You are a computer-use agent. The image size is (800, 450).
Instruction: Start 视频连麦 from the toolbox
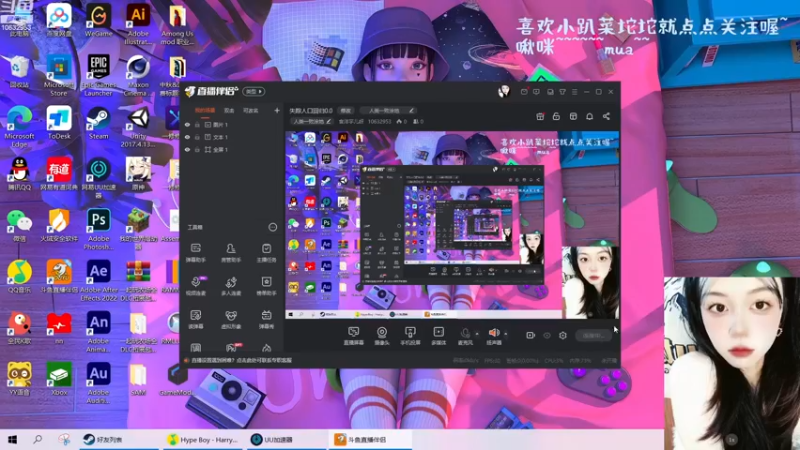tap(196, 286)
